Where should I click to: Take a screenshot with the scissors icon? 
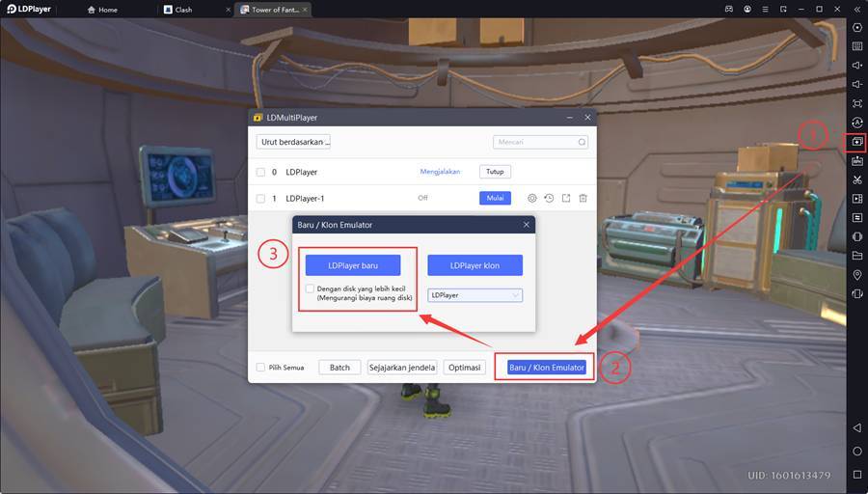857,180
